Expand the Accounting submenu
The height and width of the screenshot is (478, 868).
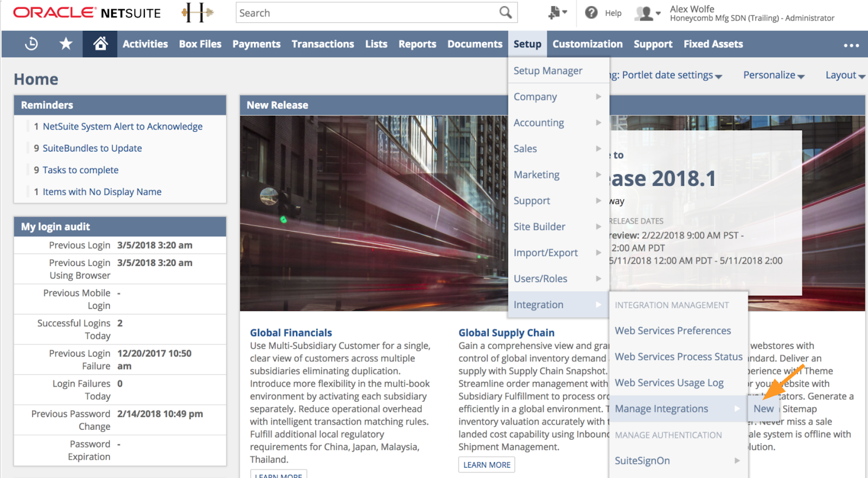click(558, 123)
